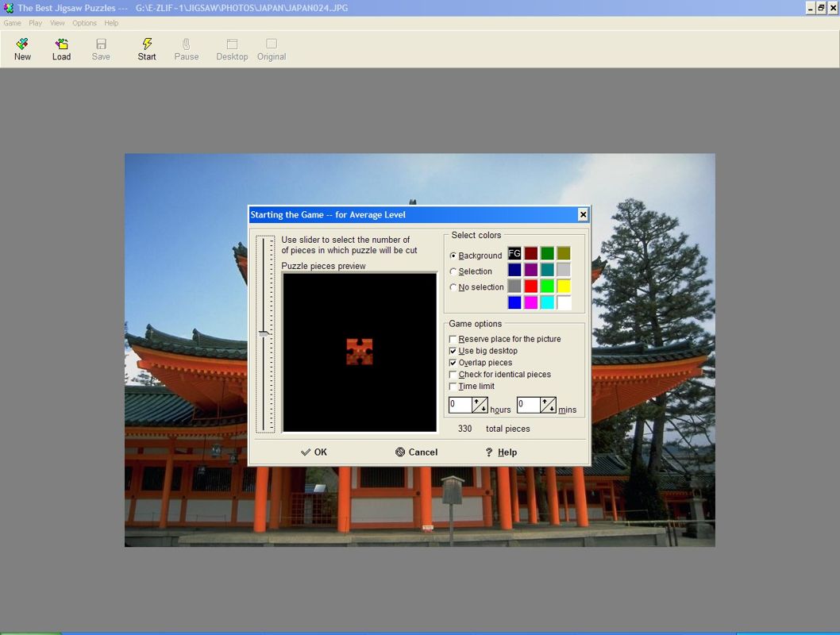Open the Options menu
840x635 pixels.
(84, 23)
